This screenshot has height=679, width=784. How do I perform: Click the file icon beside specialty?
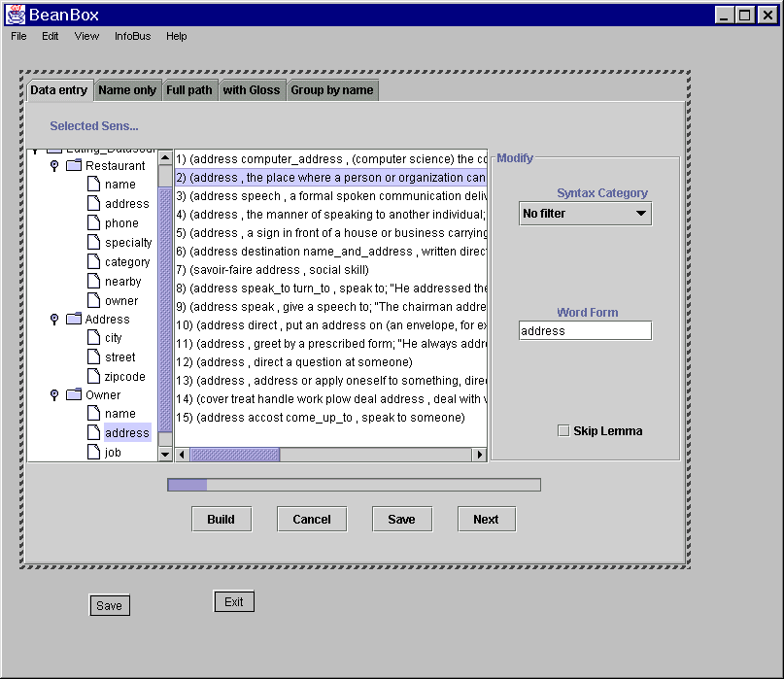[93, 243]
